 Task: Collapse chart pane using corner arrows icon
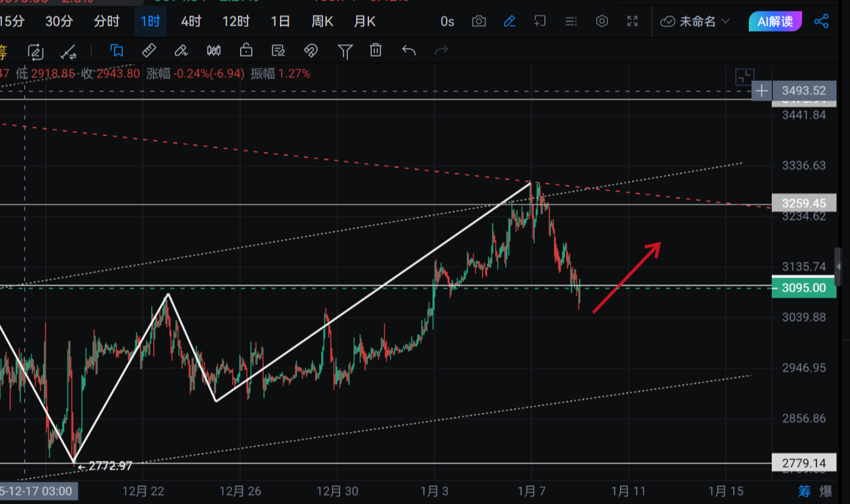click(x=745, y=77)
